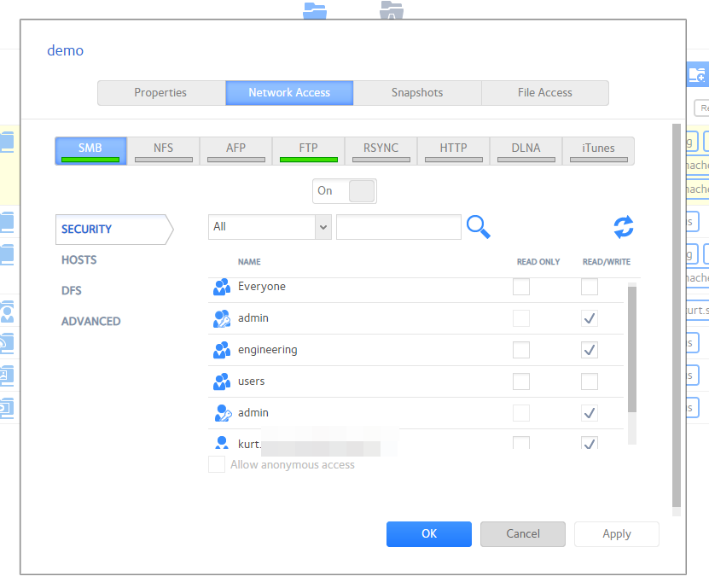Open the HOSTS section

79,260
